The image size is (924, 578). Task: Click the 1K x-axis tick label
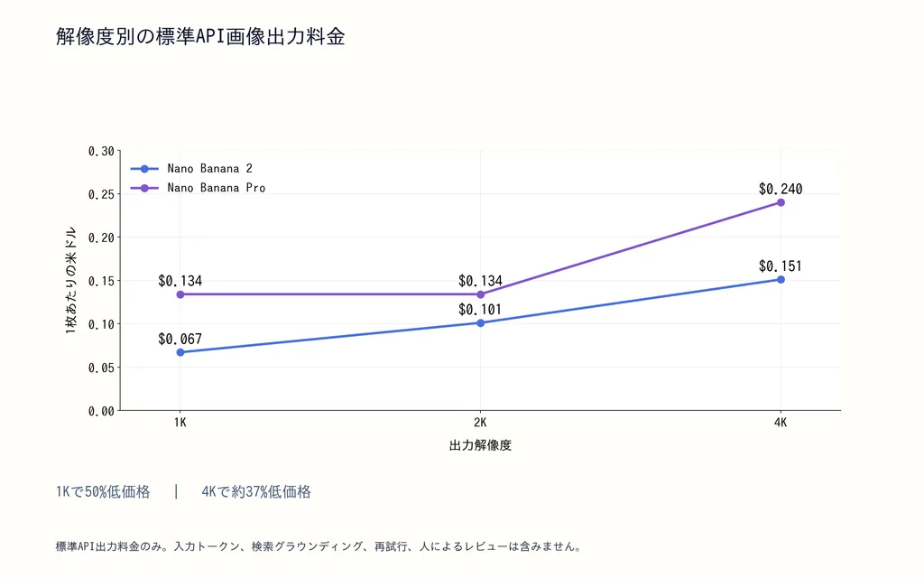180,423
